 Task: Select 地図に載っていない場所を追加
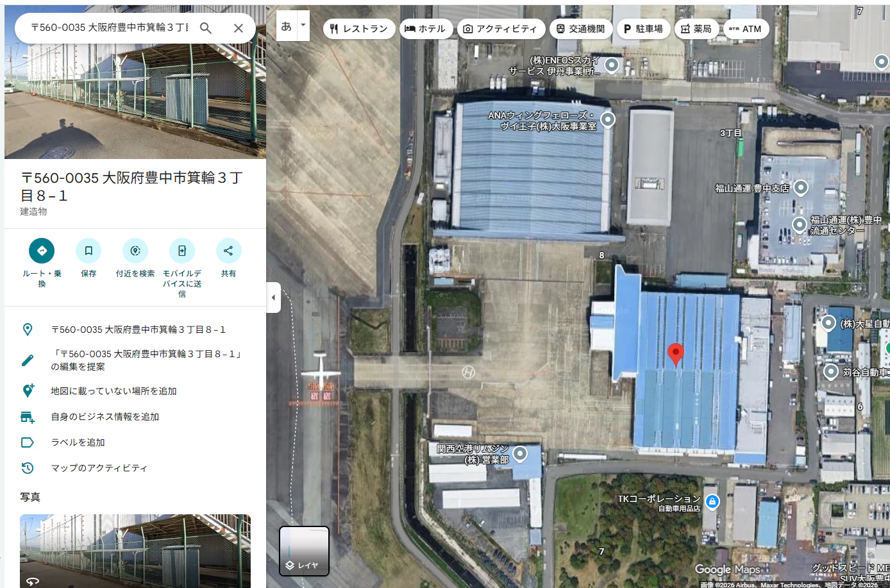click(x=135, y=391)
